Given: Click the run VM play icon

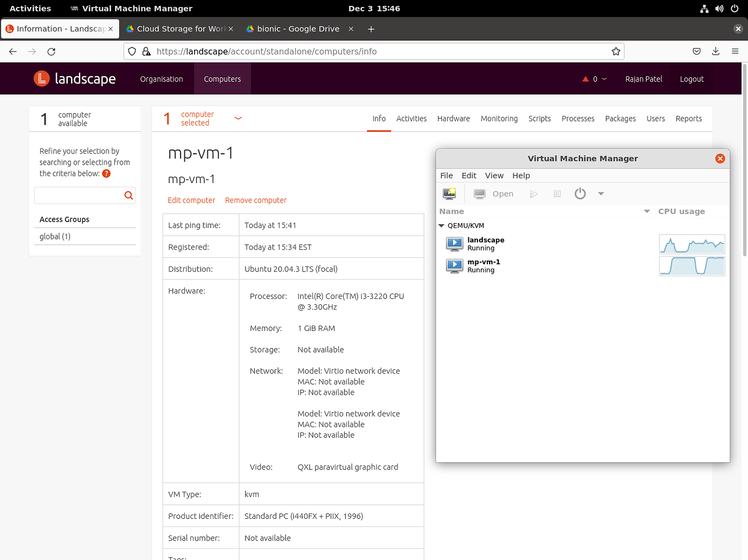Looking at the screenshot, I should tap(534, 194).
